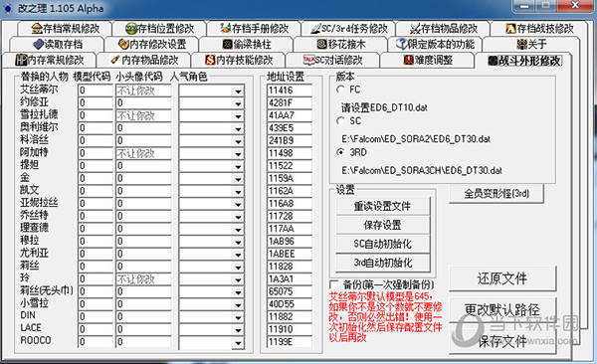
Task: Click the 移花接木 tab icon
Action: pos(322,44)
